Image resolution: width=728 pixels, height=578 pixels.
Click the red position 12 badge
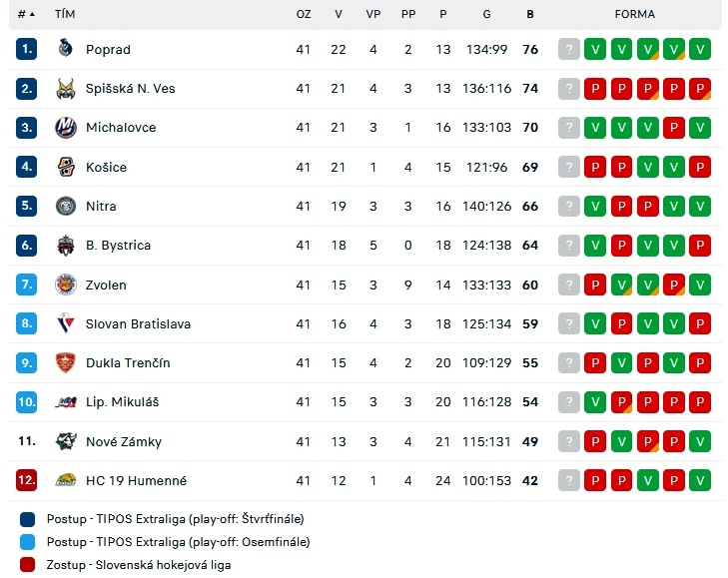pos(27,480)
